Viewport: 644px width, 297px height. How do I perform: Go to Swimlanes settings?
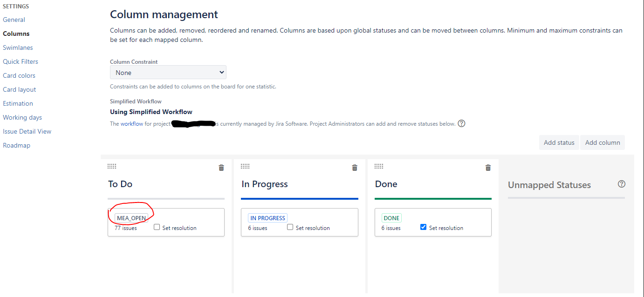pos(18,47)
